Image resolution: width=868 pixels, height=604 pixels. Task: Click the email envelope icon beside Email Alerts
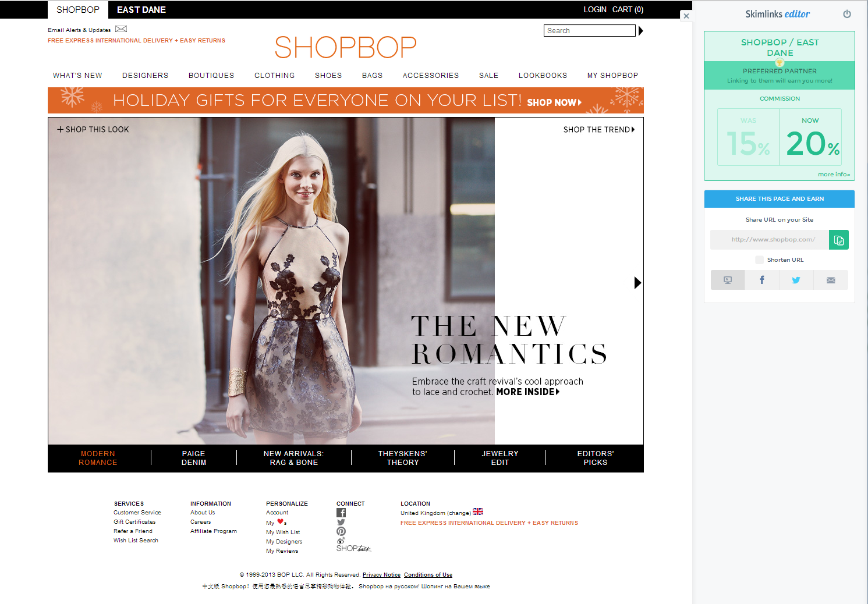tap(121, 29)
